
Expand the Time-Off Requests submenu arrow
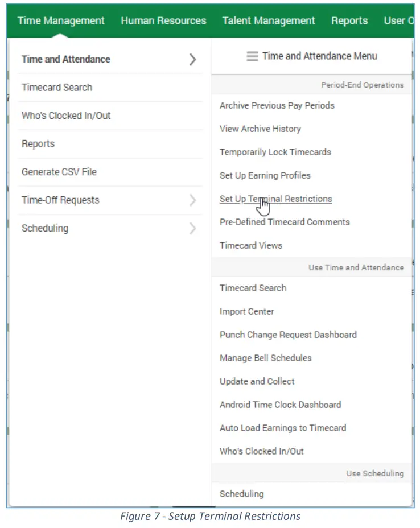pyautogui.click(x=192, y=200)
